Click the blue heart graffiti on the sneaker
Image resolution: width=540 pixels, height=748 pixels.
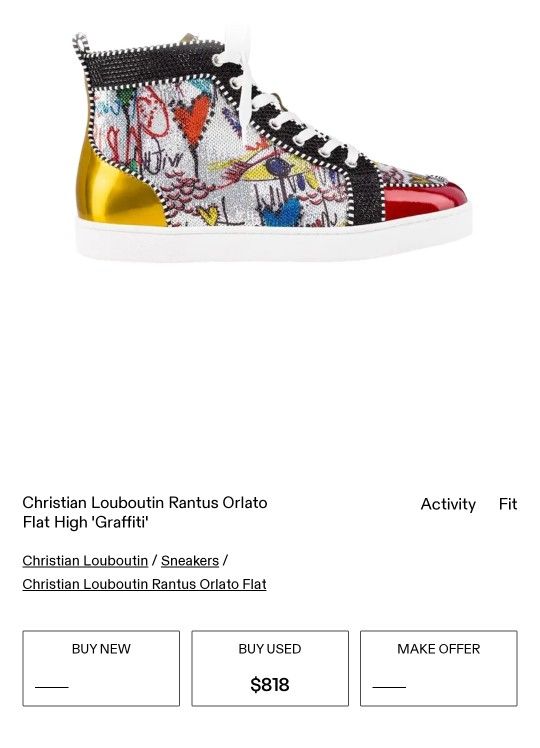tap(281, 212)
